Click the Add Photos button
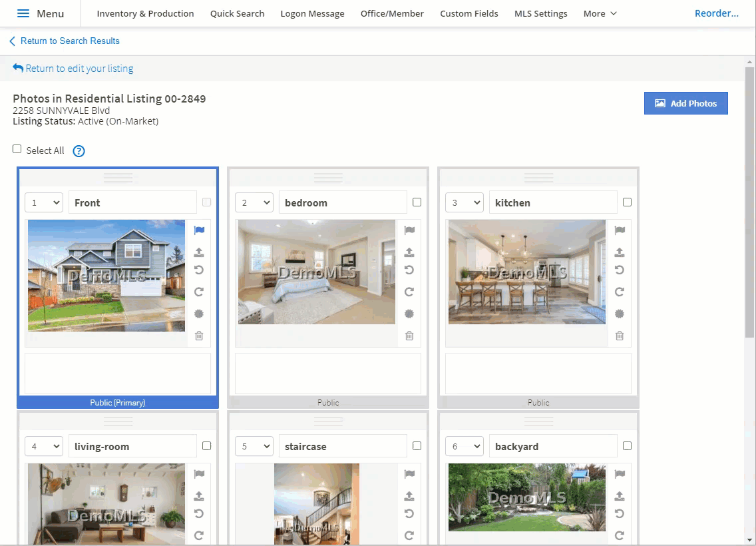 coord(685,103)
